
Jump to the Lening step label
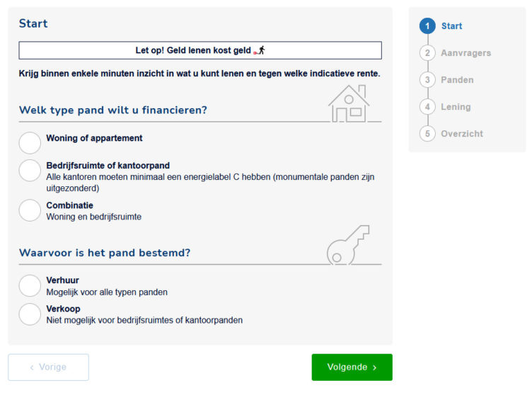456,107
